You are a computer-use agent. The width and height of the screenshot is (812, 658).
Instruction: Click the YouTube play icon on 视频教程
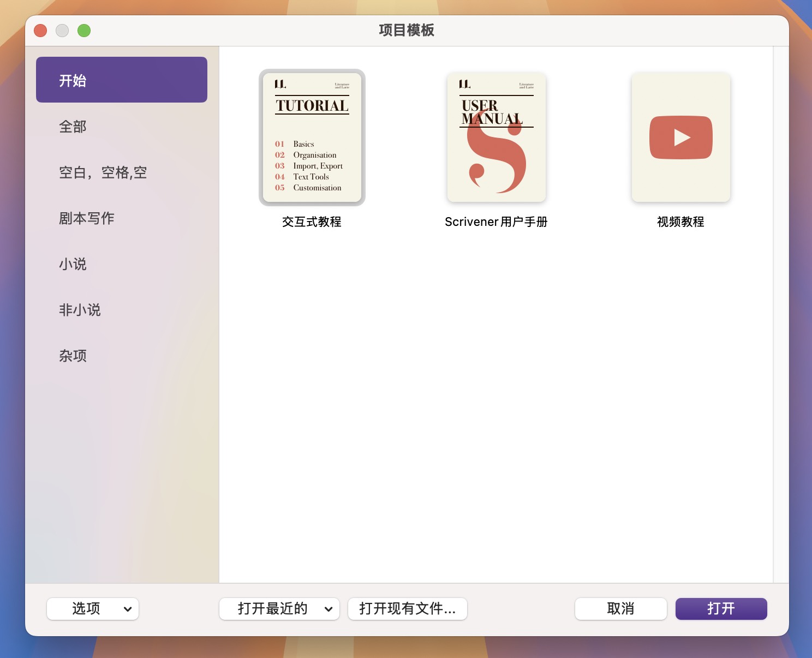[x=680, y=137]
